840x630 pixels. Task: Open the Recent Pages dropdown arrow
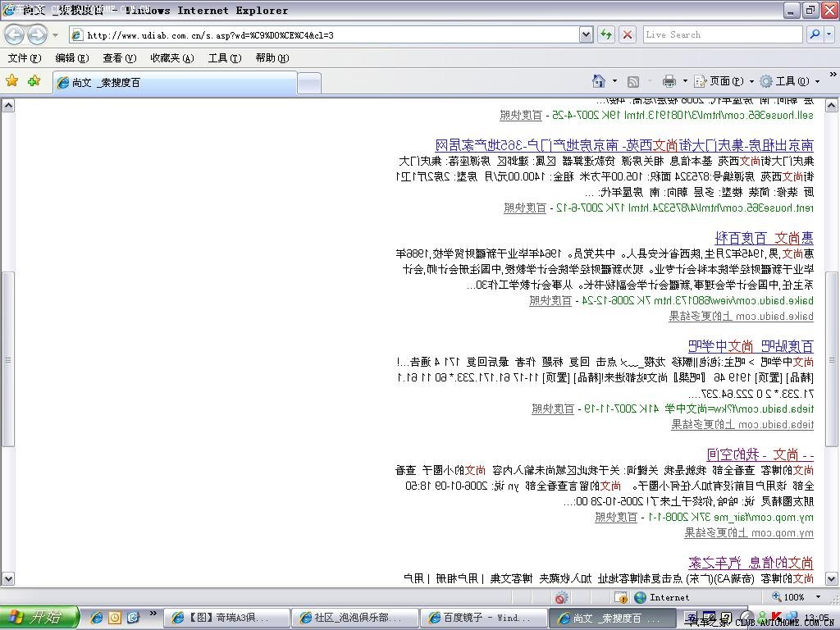pos(55,35)
